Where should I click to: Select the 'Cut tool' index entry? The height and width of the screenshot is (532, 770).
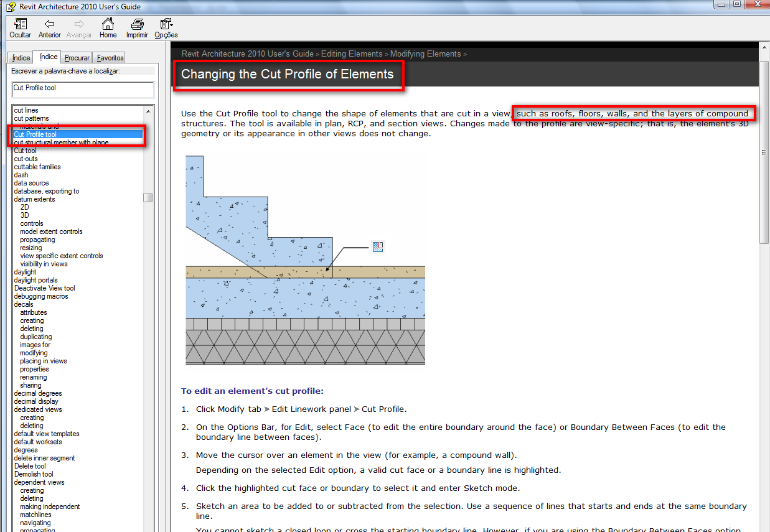(x=26, y=151)
